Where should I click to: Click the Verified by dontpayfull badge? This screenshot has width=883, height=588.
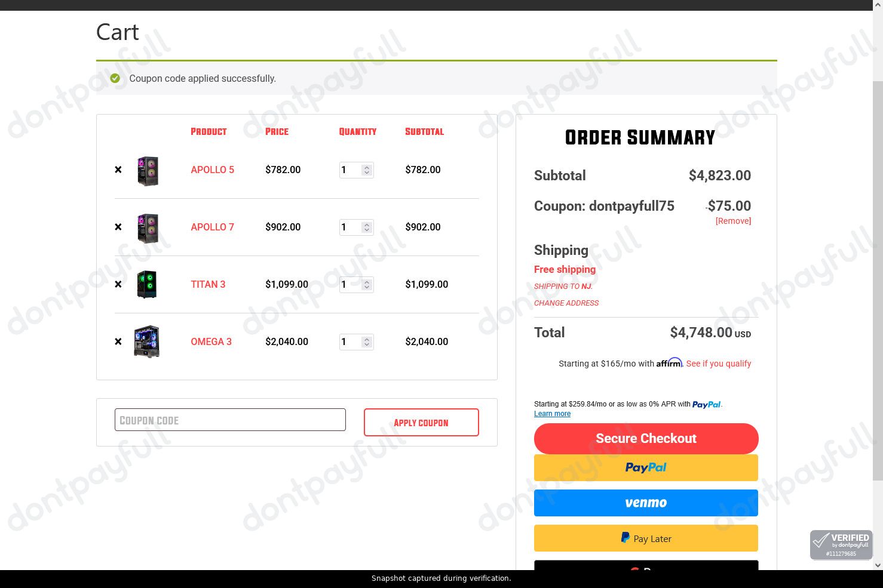click(x=841, y=545)
